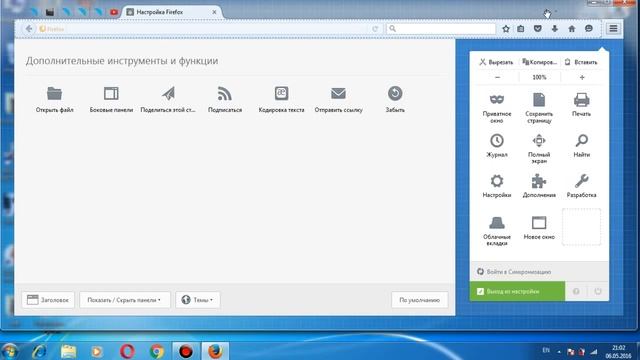The width and height of the screenshot is (640, 360).
Task: Click the reload icon in address bar
Action: (375, 29)
